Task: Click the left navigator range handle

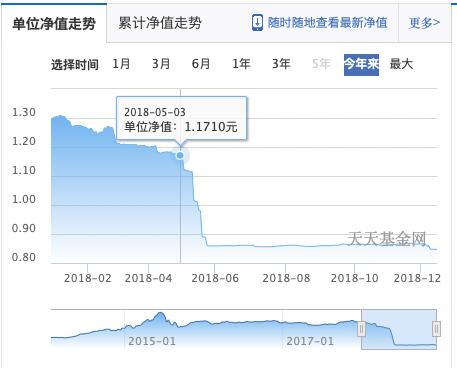Action: click(x=362, y=329)
